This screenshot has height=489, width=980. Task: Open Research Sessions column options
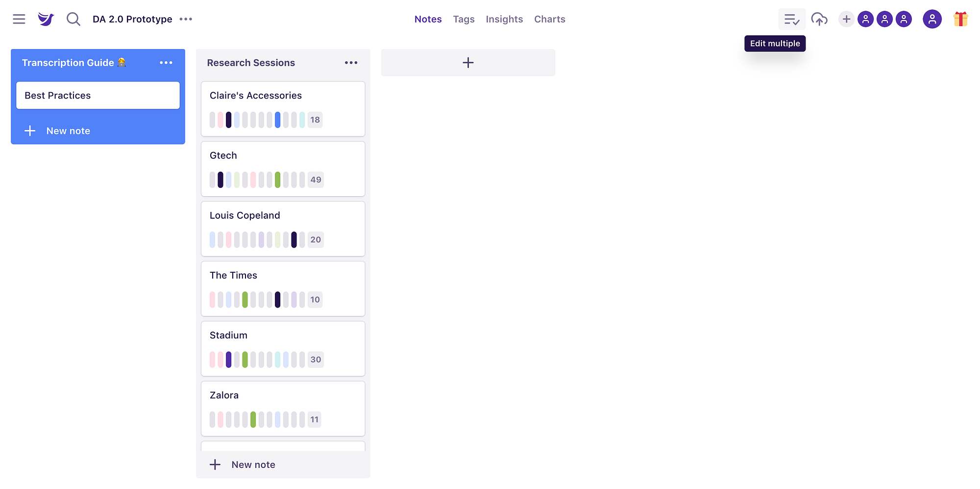click(x=351, y=63)
